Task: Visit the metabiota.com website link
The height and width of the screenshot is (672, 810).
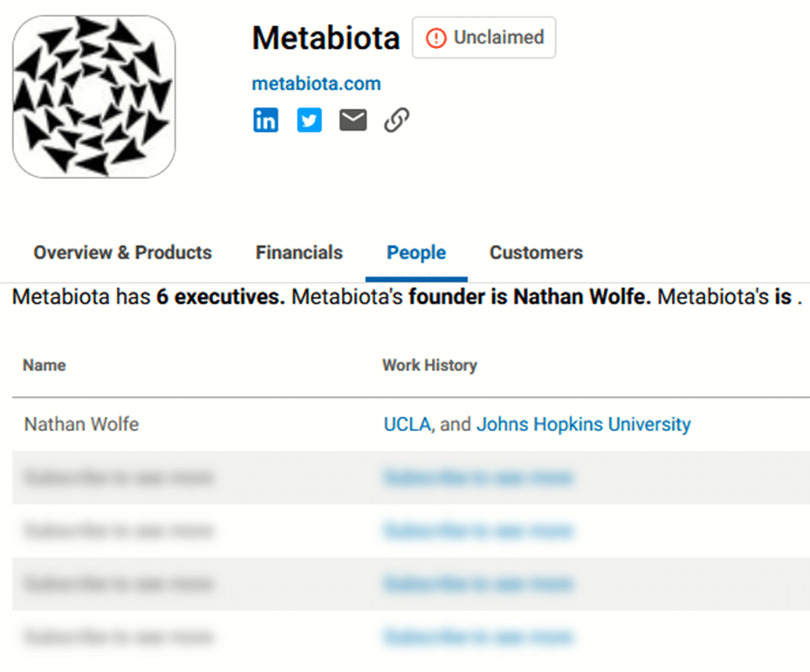Action: pyautogui.click(x=316, y=84)
